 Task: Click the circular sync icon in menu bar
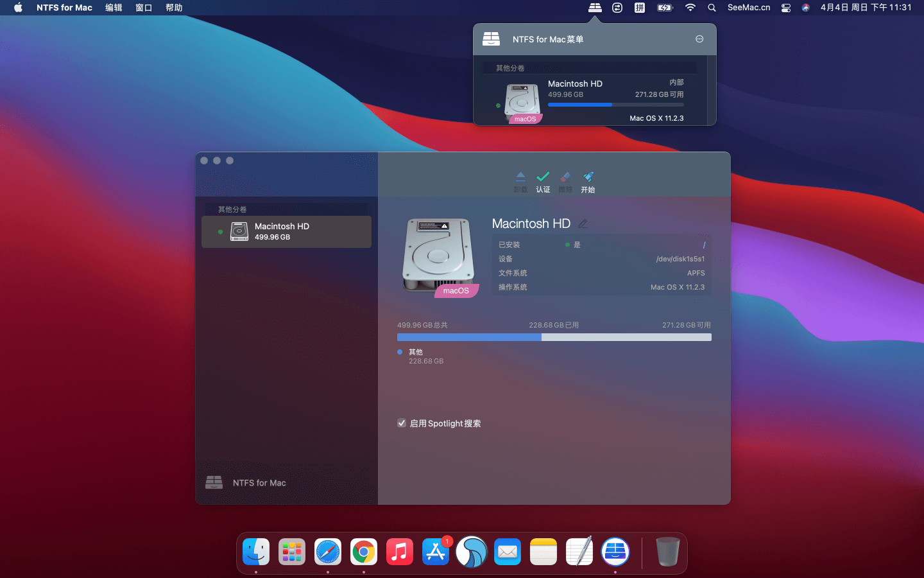click(617, 8)
